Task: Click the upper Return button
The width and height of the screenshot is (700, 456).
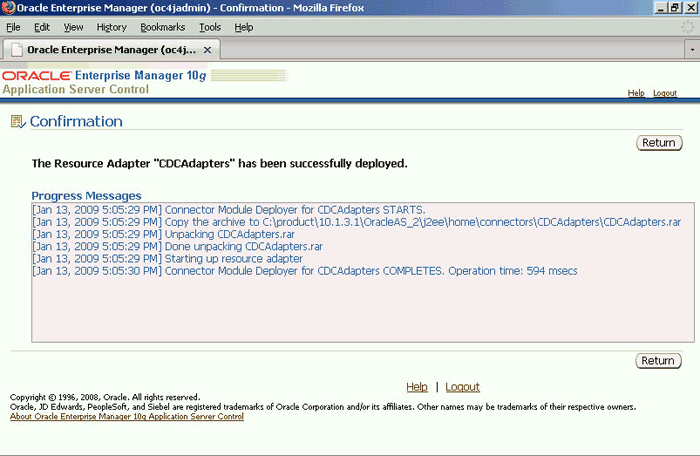Action: (x=659, y=143)
